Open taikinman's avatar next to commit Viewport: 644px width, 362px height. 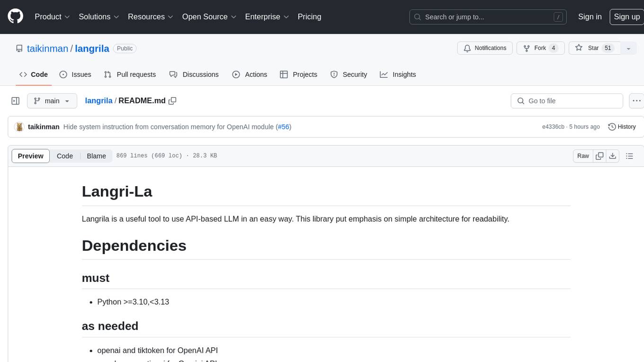19,127
